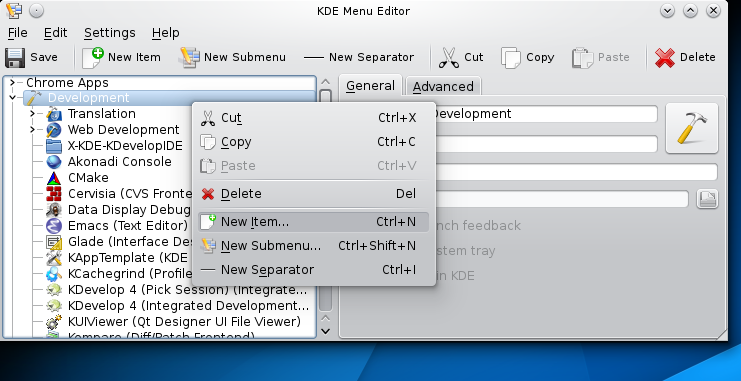Click the Copy toolbar icon

[x=511, y=58]
